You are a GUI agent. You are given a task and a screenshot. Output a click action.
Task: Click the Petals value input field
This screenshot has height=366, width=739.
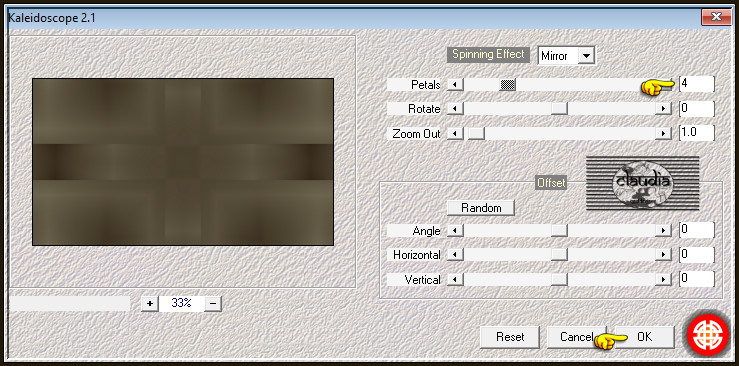[x=697, y=84]
